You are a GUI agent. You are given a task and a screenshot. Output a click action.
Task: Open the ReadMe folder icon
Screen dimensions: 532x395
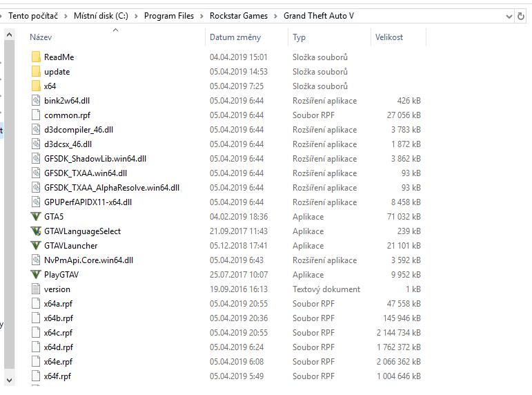[36, 57]
